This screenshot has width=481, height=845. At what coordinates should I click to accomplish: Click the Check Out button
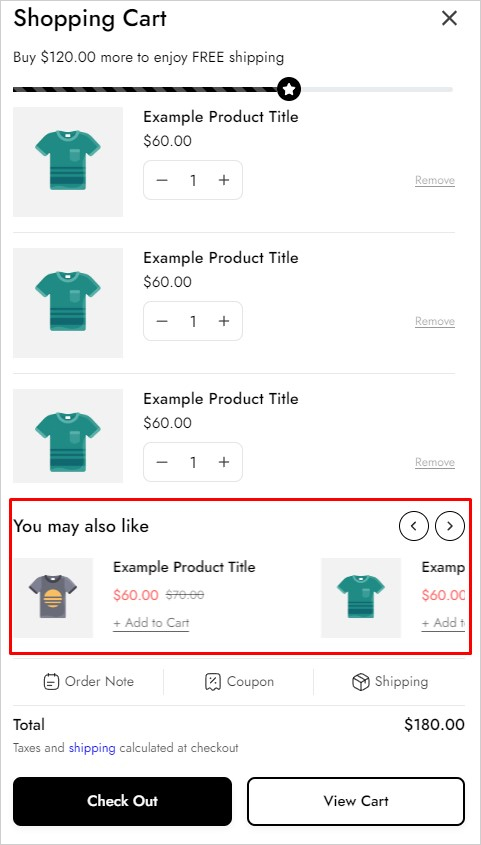coord(122,801)
